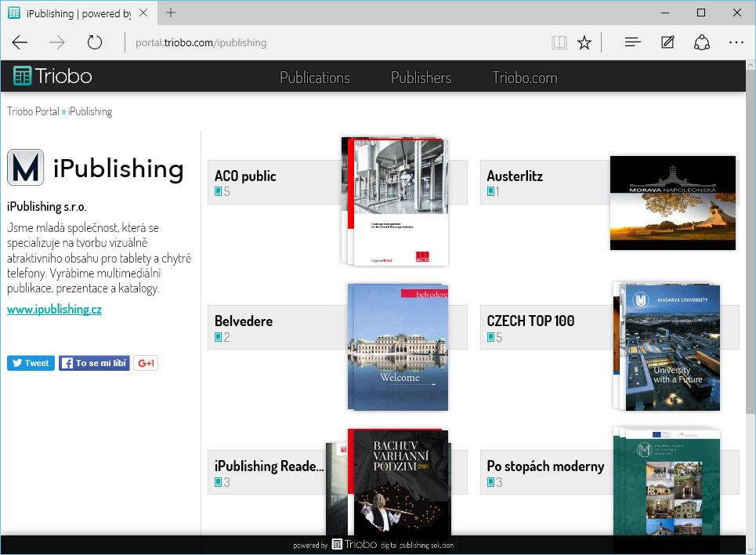
Task: Click the Tweet button
Action: click(31, 363)
